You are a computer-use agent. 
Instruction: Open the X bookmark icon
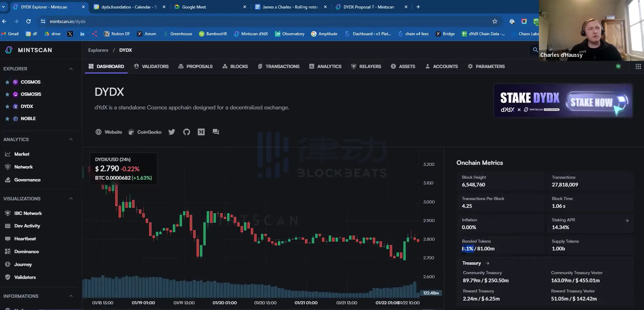pos(70,34)
